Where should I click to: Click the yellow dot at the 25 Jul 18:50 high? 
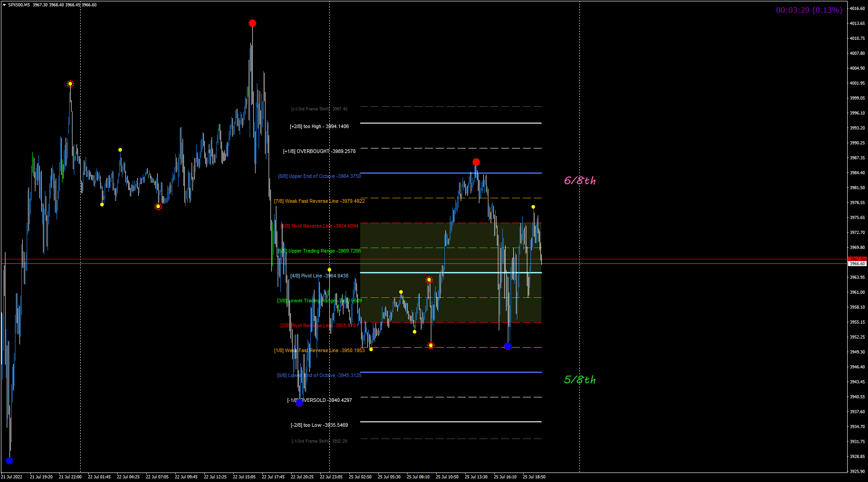pos(533,207)
